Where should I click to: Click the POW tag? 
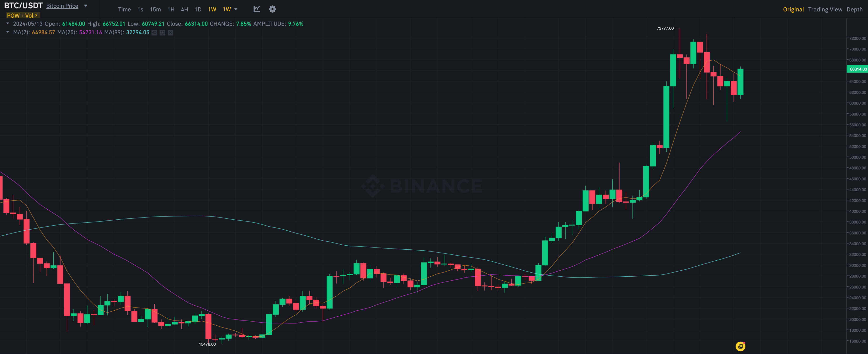(13, 15)
